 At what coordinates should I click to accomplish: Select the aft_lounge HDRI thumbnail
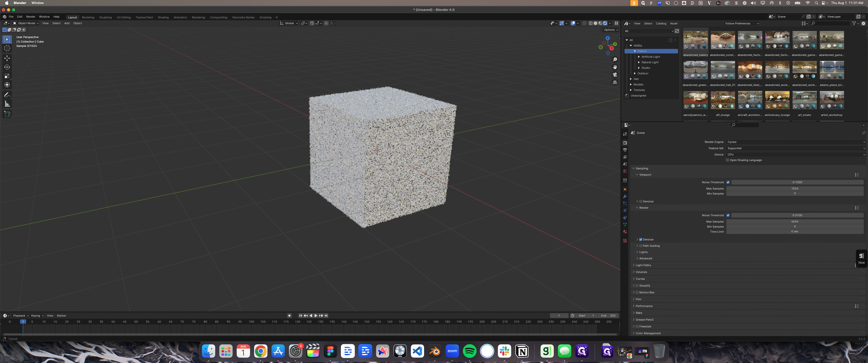pos(723,100)
